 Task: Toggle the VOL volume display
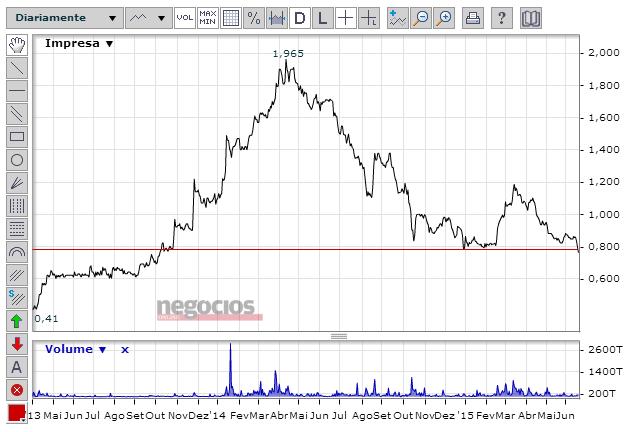[x=185, y=18]
